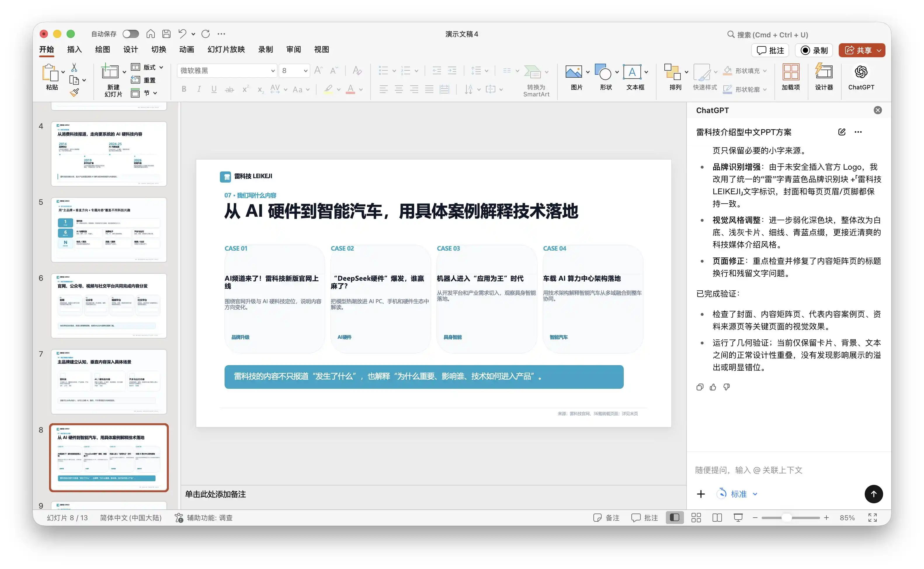Copy the ChatGPT response
This screenshot has height=569, width=924.
tap(700, 387)
